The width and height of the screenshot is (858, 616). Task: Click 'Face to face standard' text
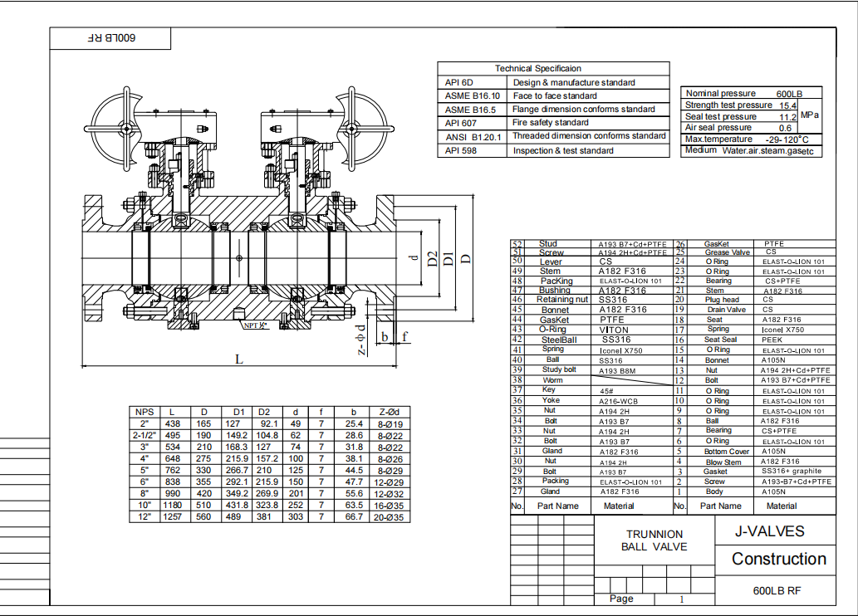pos(555,95)
